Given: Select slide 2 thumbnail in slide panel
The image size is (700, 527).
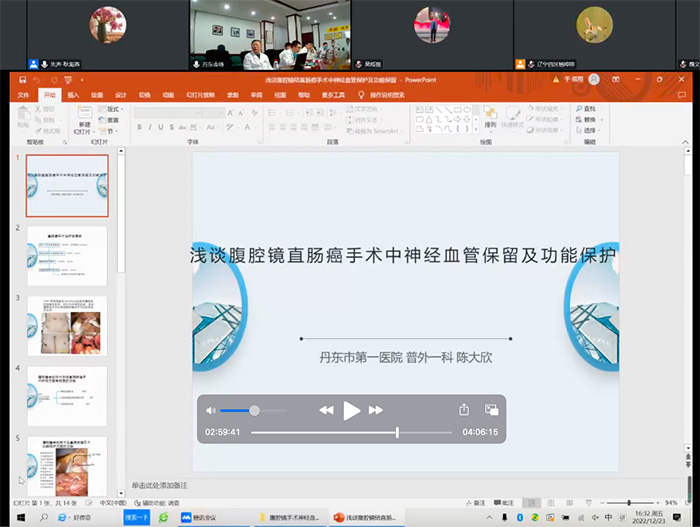Looking at the screenshot, I should [66, 256].
